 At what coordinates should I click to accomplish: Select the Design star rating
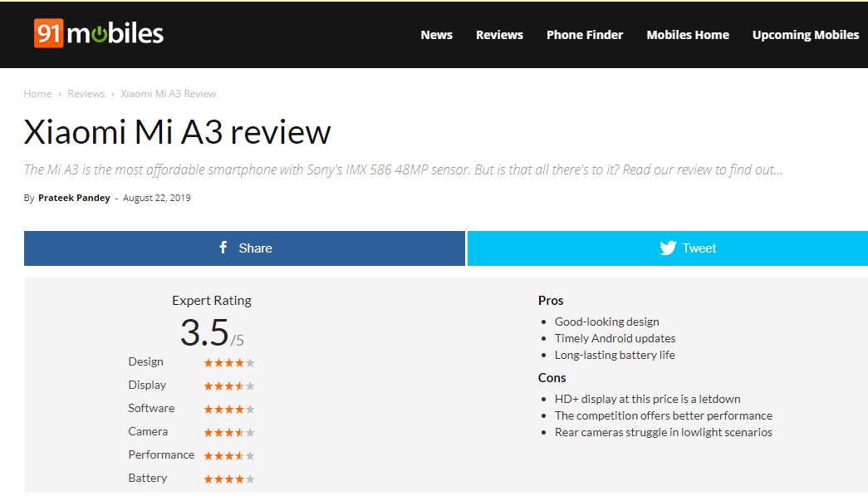tap(229, 362)
